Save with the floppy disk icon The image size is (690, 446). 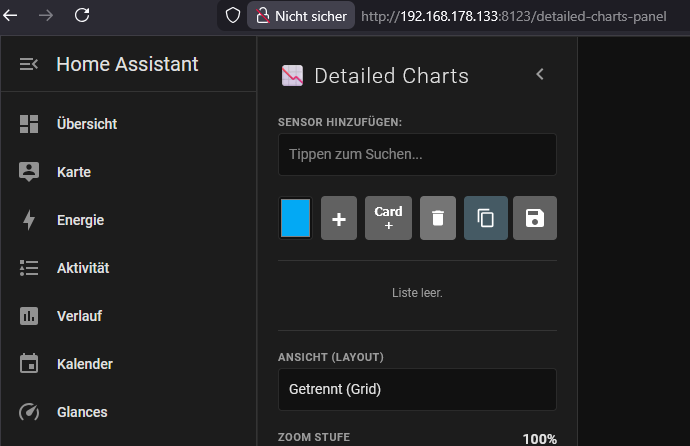[535, 218]
